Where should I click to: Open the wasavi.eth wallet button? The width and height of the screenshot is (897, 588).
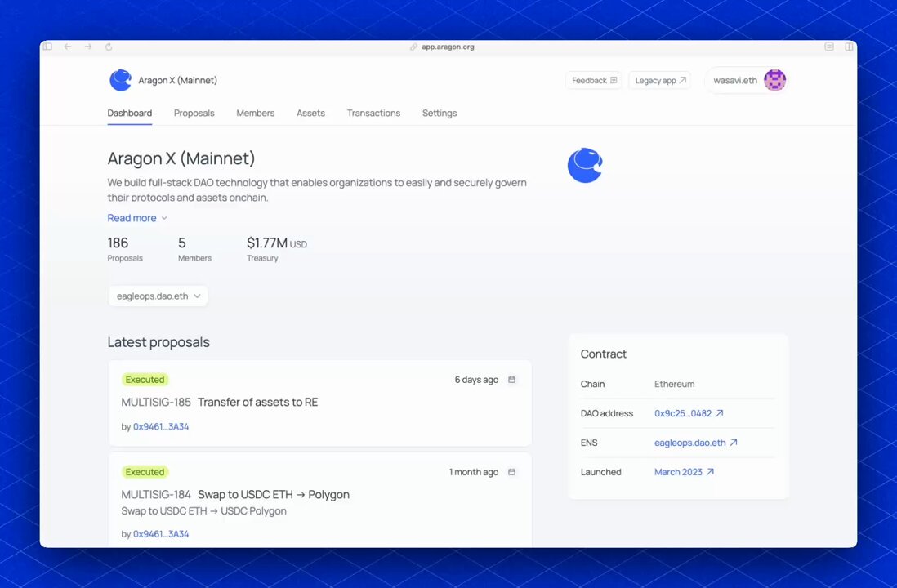click(x=747, y=81)
